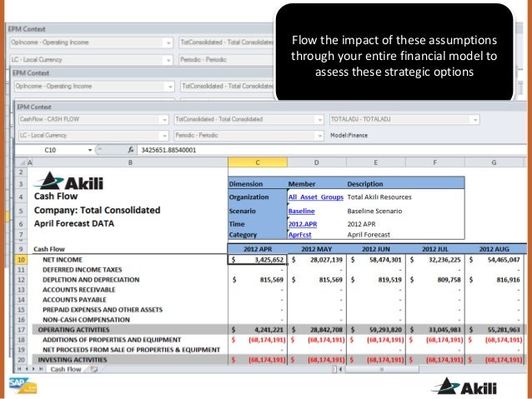Open the Name Box dropdown arrow beside C10
Viewport: 532px width, 399px height.
click(x=90, y=150)
